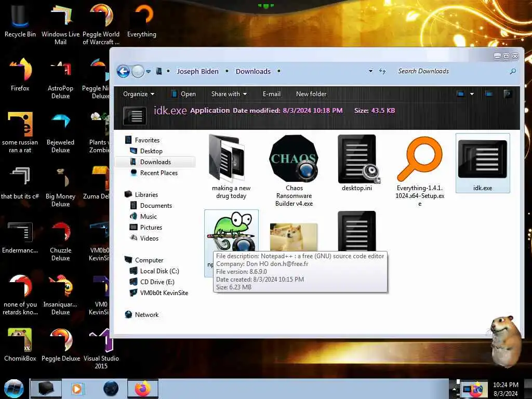
Task: Focus the Search Downloads field
Action: point(451,71)
